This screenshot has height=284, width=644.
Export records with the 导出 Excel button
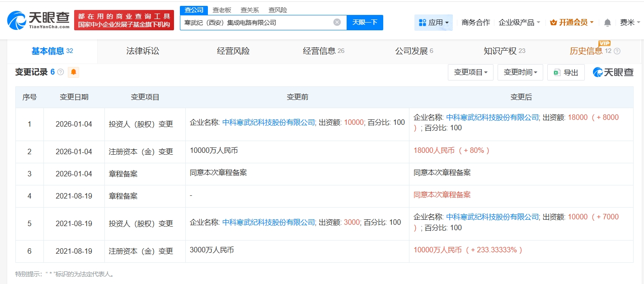point(566,72)
